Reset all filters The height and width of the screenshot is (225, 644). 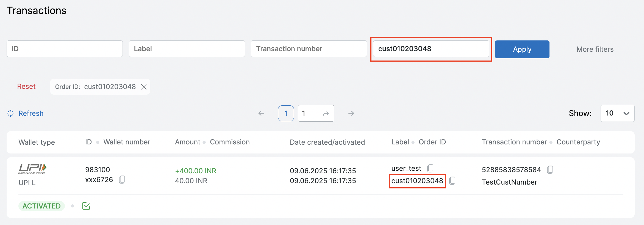(26, 87)
